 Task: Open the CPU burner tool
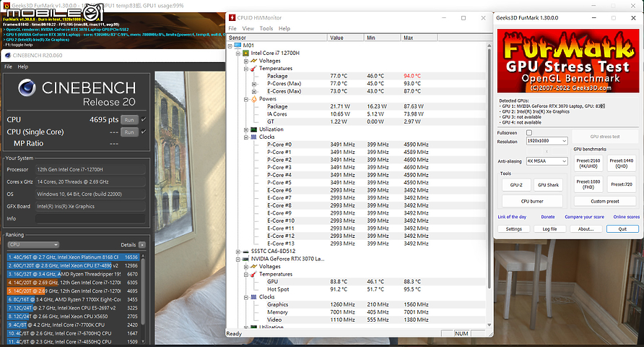click(532, 201)
